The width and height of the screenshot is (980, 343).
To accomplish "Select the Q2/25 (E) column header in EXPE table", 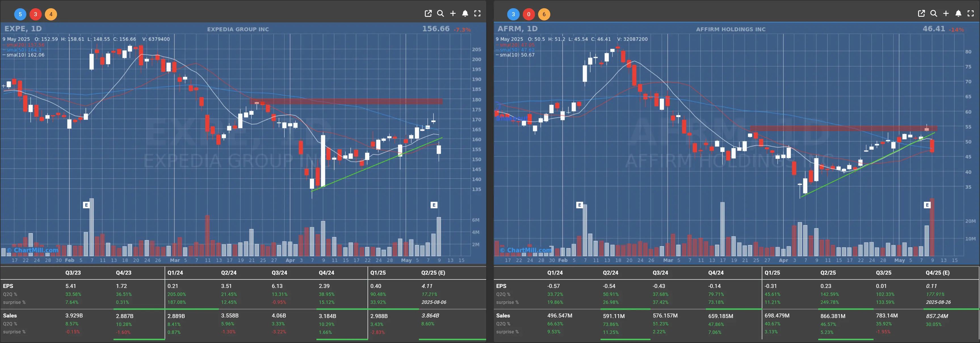I will tap(433, 273).
